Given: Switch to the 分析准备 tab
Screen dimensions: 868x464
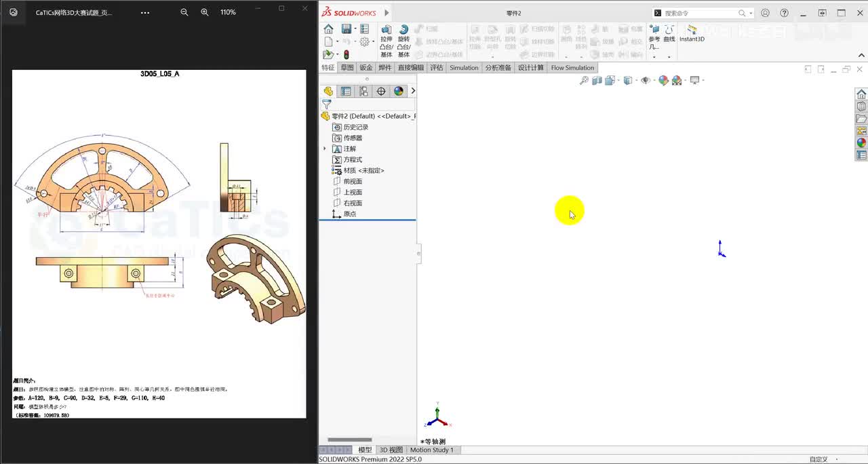Looking at the screenshot, I should tap(498, 68).
